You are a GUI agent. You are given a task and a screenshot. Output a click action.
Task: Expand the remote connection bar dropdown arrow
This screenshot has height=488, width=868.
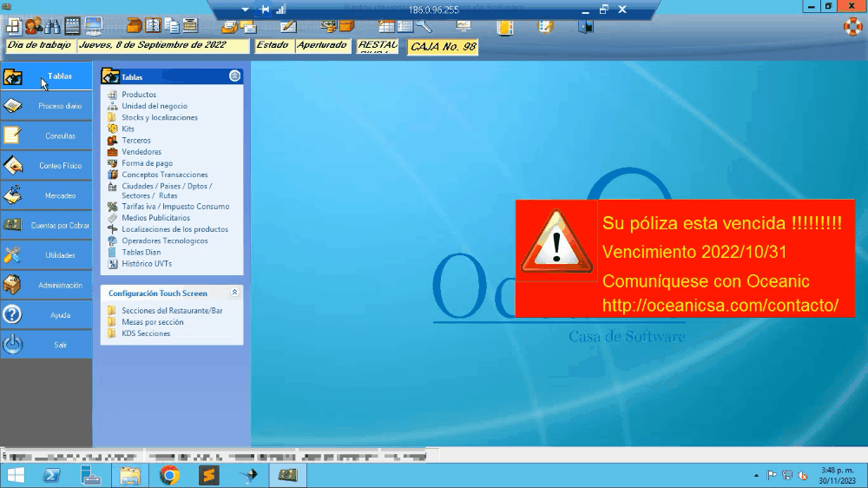click(x=245, y=10)
